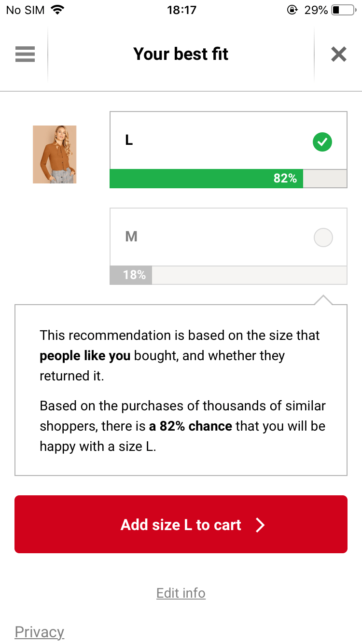Open the product thumbnail image

pyautogui.click(x=55, y=154)
